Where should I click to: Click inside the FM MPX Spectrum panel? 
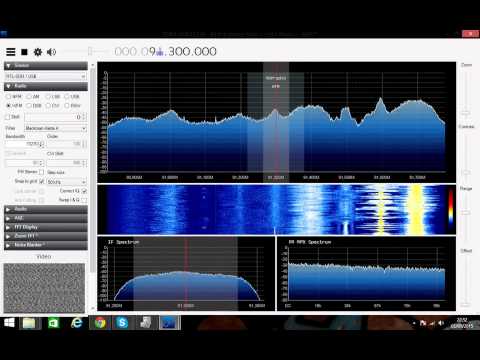(x=366, y=273)
